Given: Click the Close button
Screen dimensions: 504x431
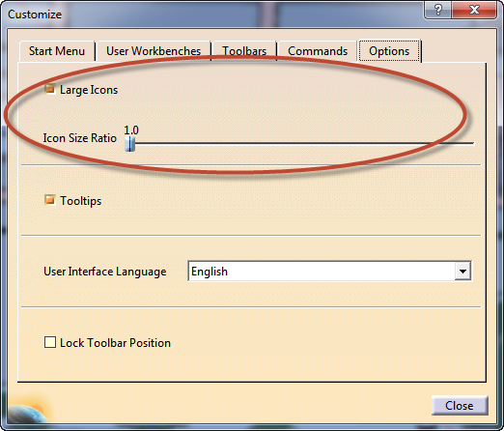Looking at the screenshot, I should coord(460,406).
